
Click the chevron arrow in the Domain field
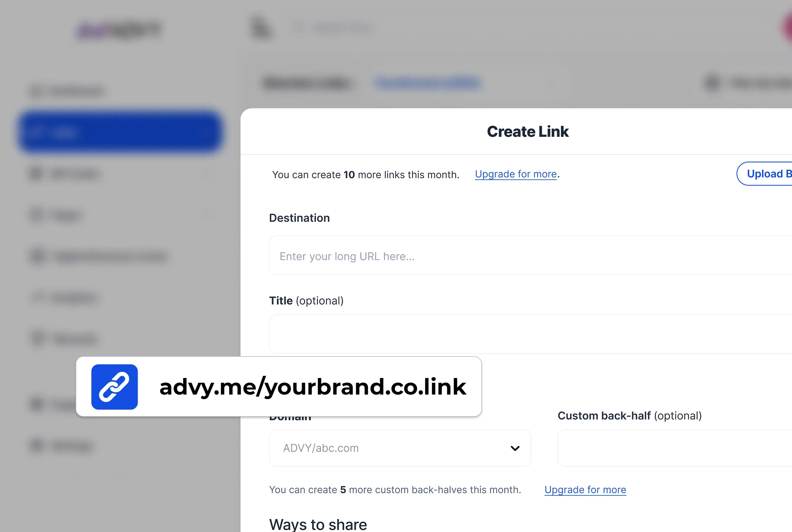click(515, 448)
